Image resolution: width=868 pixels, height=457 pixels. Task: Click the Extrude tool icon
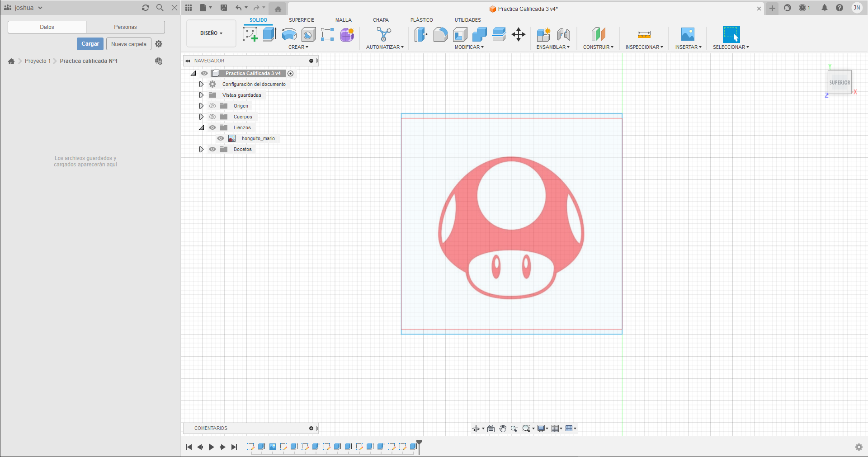[x=269, y=34]
